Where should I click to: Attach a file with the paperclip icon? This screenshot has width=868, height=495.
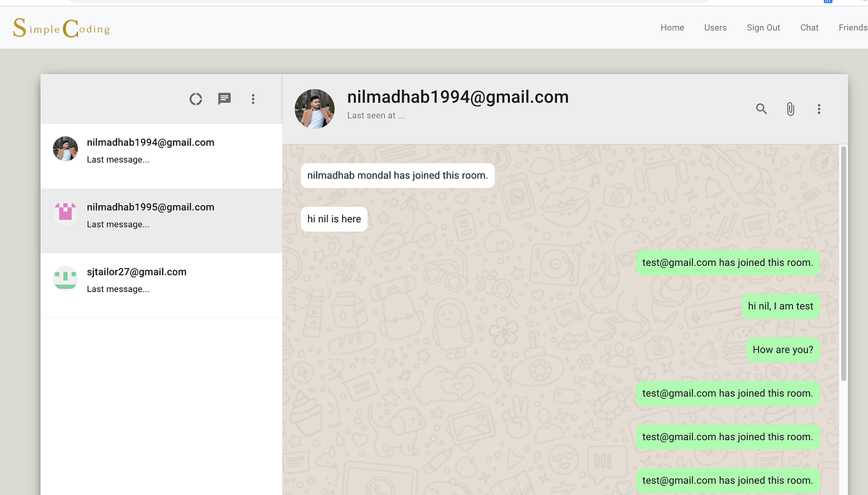click(790, 108)
